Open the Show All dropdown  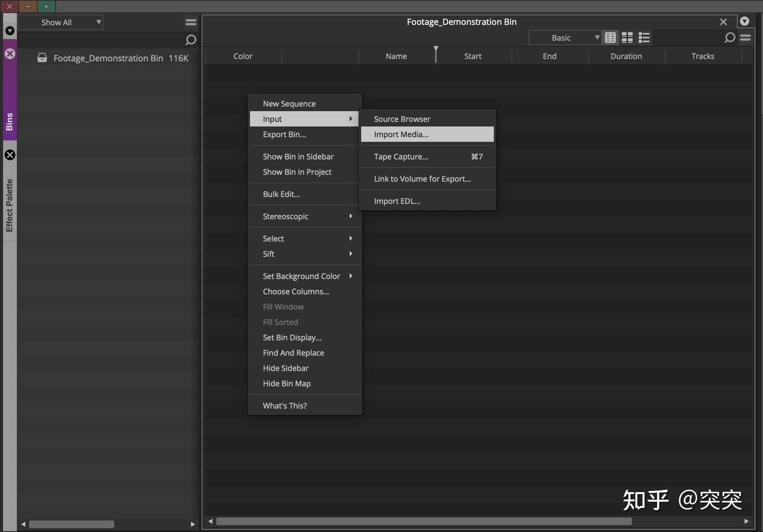point(61,22)
